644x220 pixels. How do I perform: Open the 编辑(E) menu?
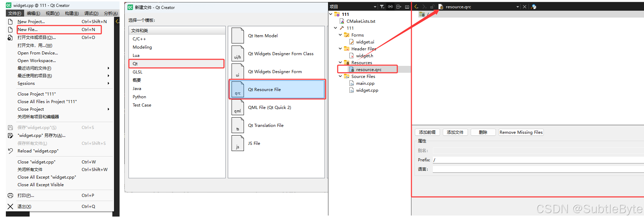(33, 13)
